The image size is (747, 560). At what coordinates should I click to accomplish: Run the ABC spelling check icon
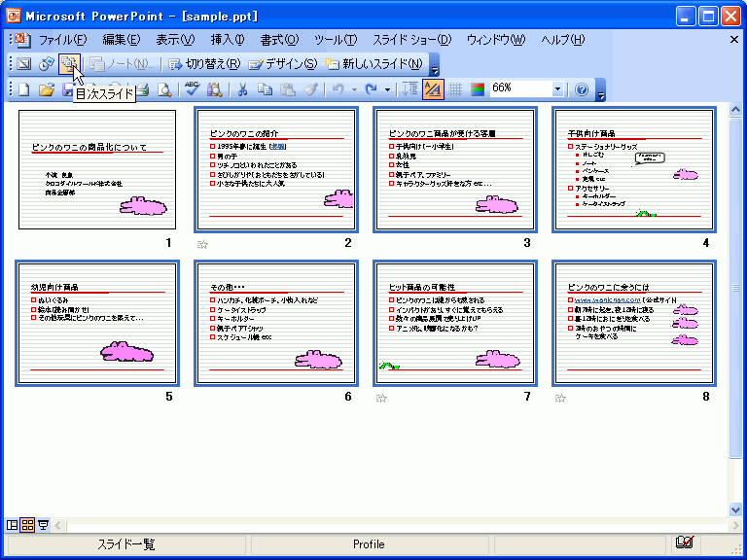pyautogui.click(x=192, y=89)
